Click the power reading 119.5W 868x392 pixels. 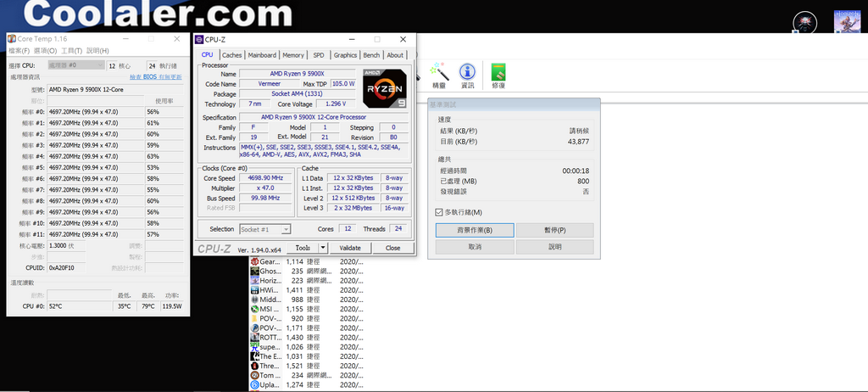[172, 306]
